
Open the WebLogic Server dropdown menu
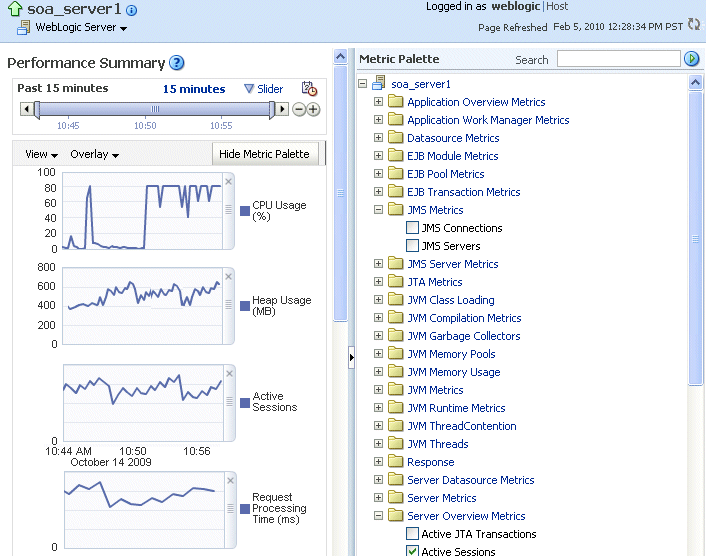tap(81, 27)
